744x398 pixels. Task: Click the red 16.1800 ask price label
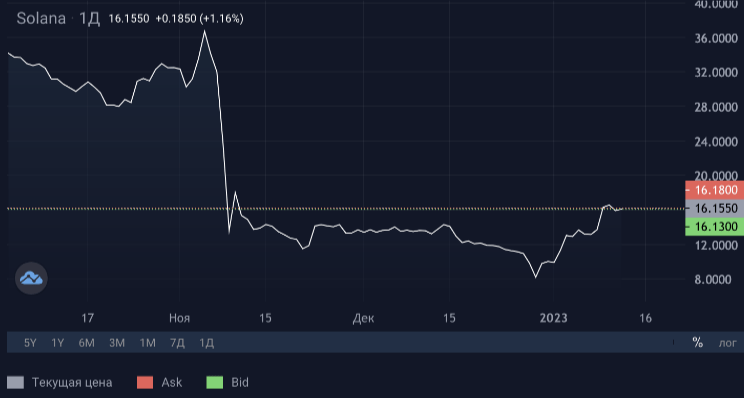coord(715,190)
